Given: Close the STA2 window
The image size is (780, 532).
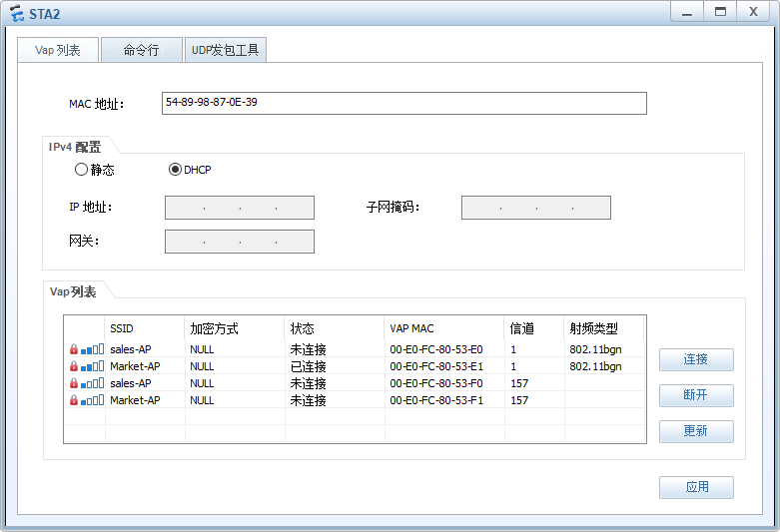Looking at the screenshot, I should [754, 12].
